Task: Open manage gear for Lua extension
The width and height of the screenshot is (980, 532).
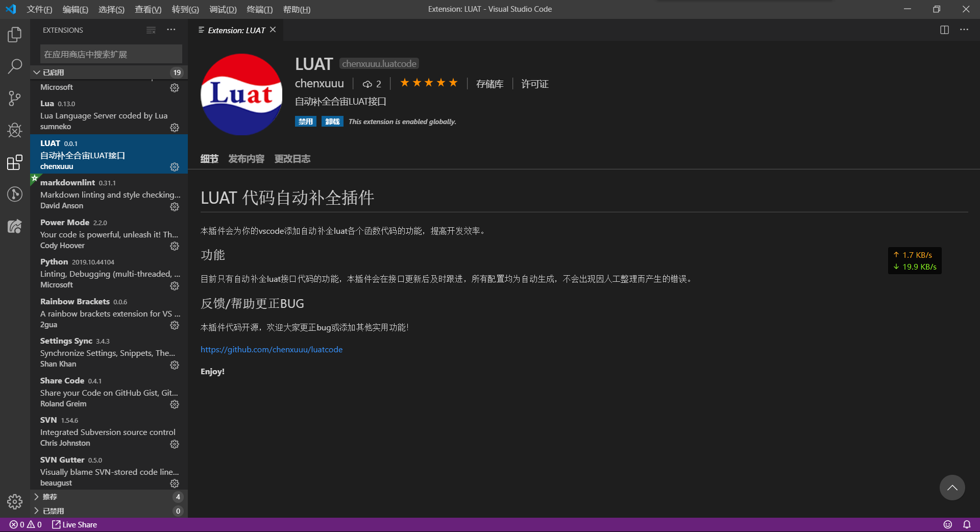Action: (175, 127)
